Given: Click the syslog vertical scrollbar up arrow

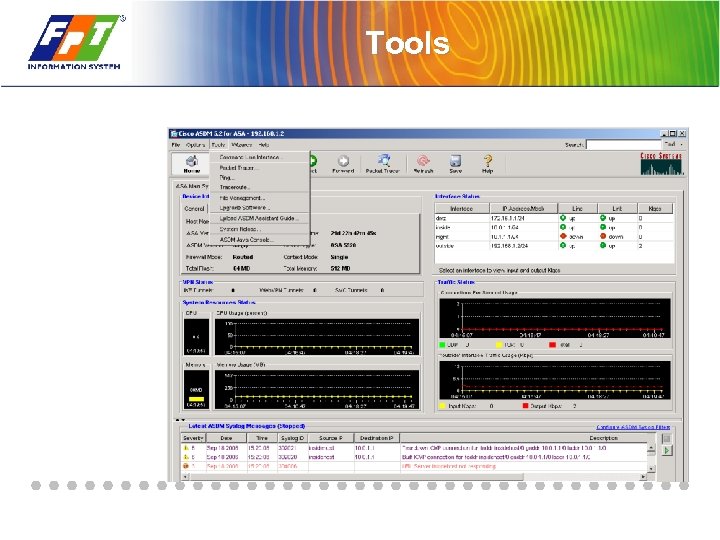Looking at the screenshot, I should (651, 448).
